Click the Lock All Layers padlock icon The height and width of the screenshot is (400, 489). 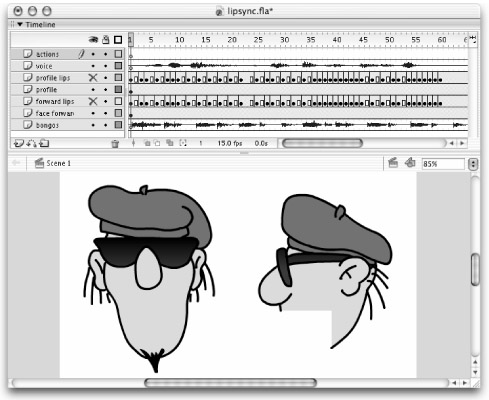pos(106,40)
